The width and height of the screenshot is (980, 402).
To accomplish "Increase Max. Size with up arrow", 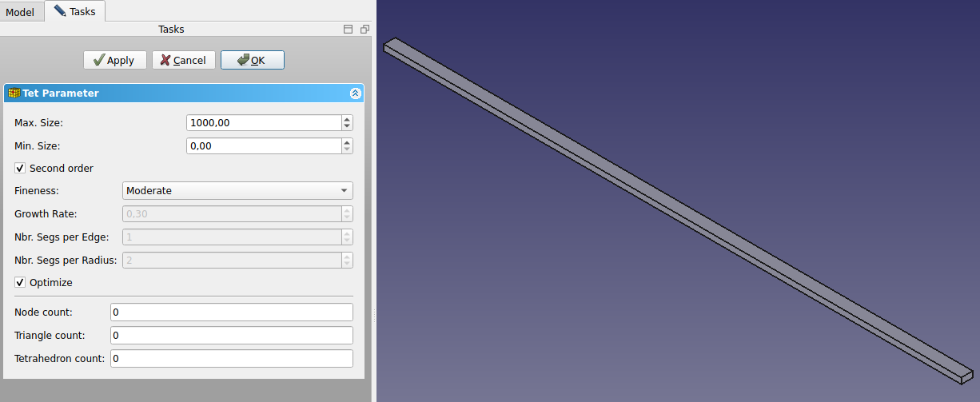I will click(x=347, y=119).
